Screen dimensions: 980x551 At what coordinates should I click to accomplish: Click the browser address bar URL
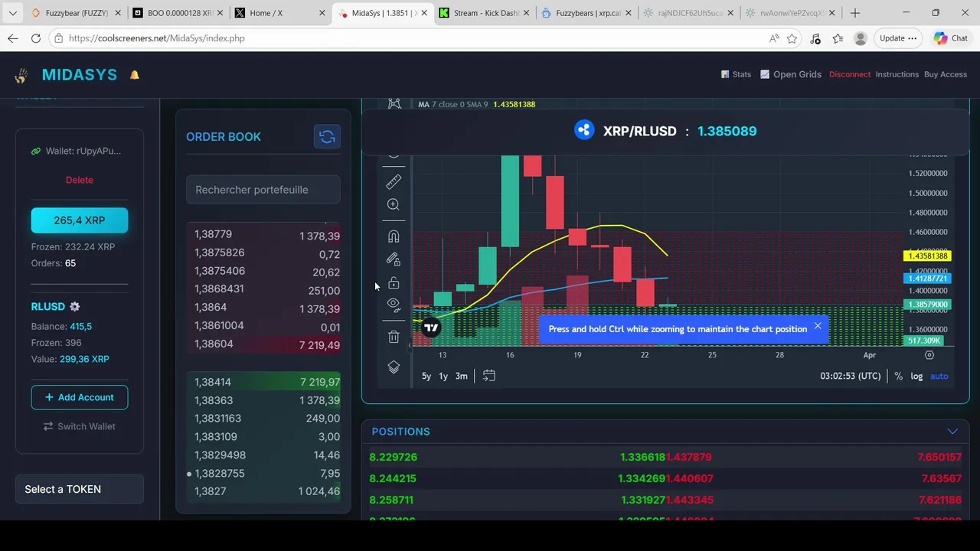tap(157, 38)
